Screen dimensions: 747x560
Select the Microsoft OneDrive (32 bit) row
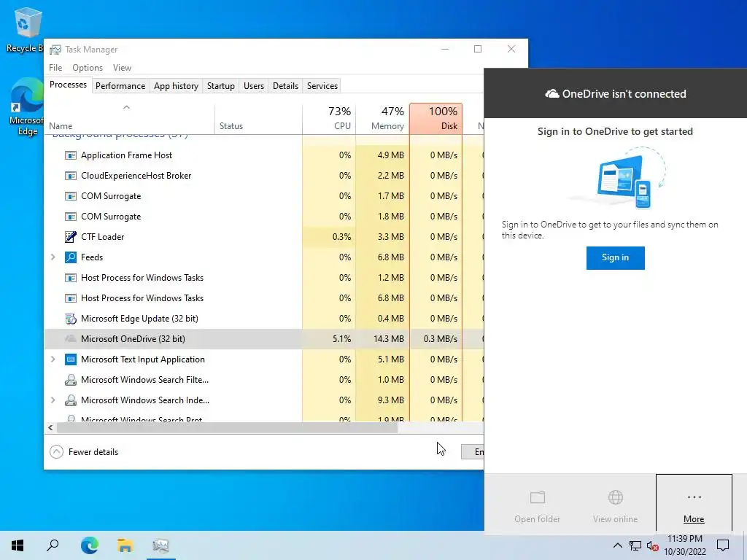point(264,339)
